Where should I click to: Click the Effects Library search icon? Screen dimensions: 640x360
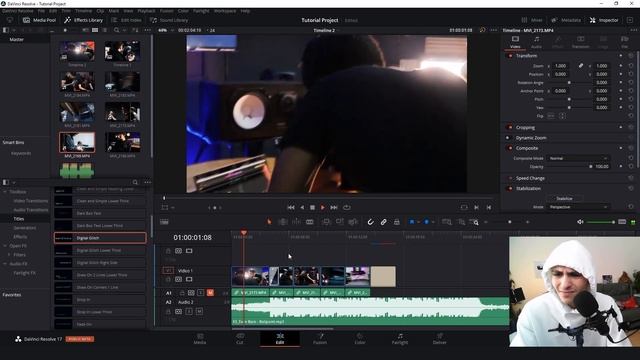[x=135, y=182]
